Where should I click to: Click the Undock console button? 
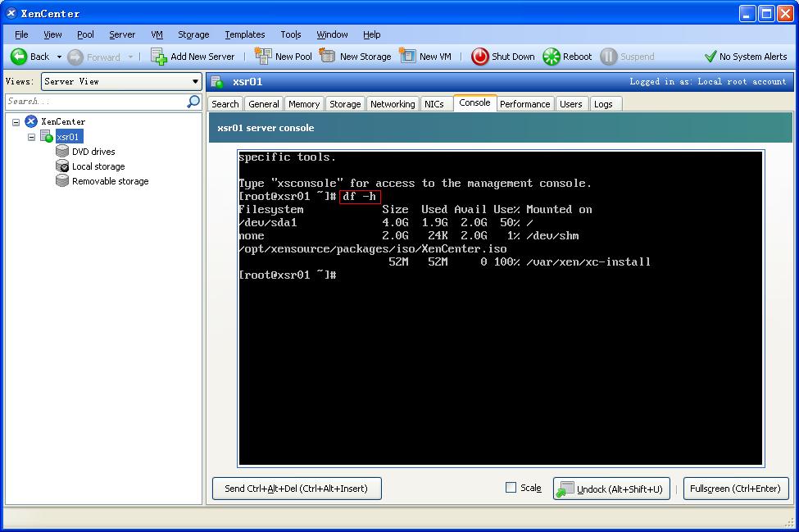[x=611, y=489]
